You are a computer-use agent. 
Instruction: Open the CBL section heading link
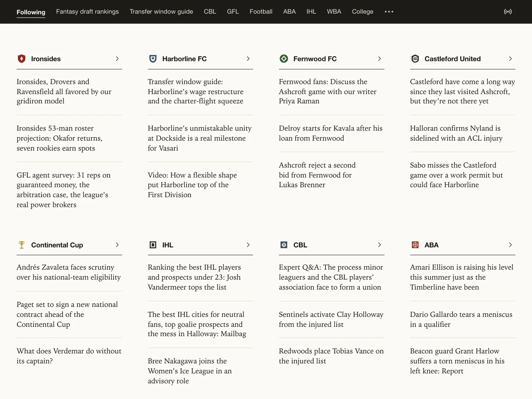point(300,245)
